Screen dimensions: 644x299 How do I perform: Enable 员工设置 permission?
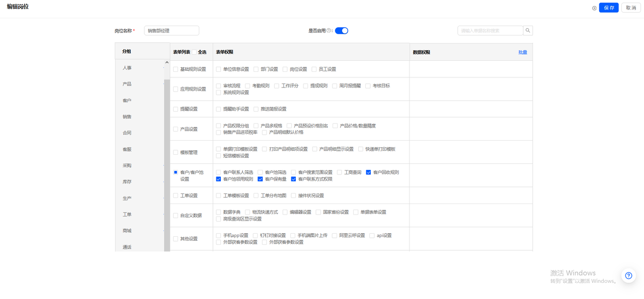coord(314,69)
